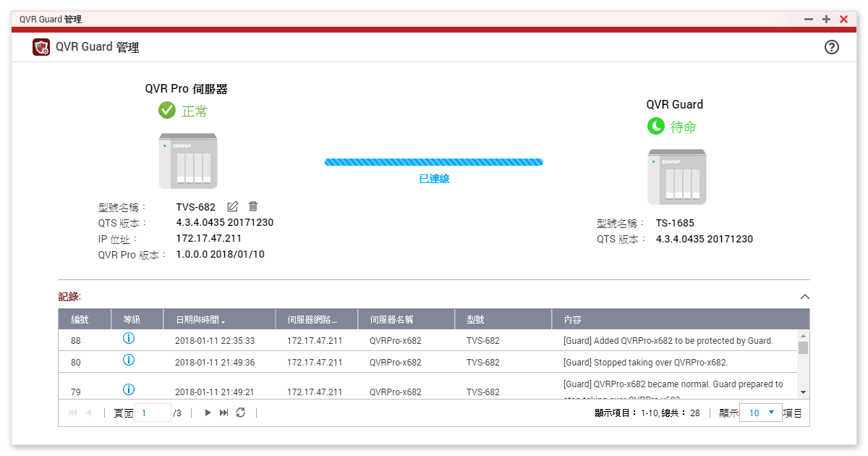Jump to last log page
Viewport: 868px width, 456px height.
coord(224,413)
